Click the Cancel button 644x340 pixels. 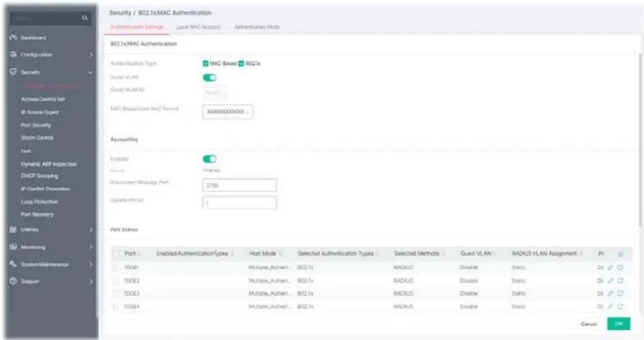(x=588, y=324)
